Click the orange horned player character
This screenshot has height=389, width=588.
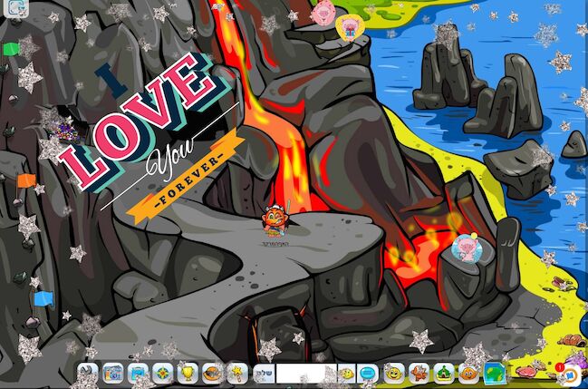pyautogui.click(x=275, y=221)
